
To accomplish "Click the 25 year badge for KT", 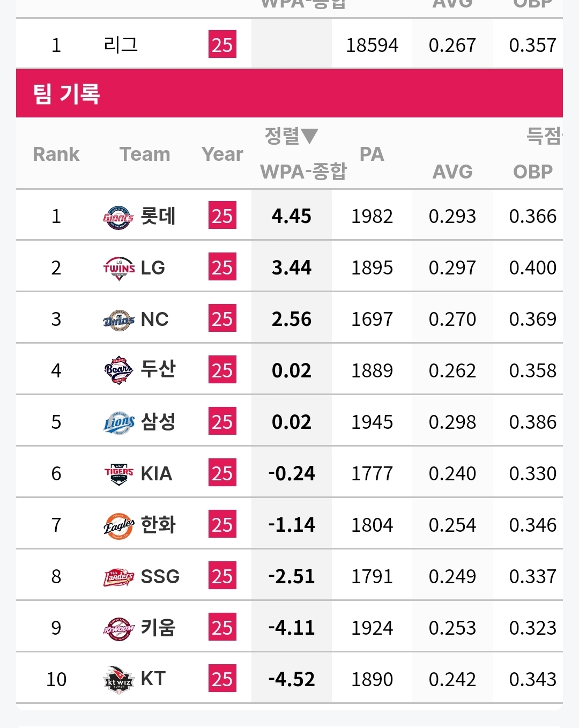I will coord(222,679).
